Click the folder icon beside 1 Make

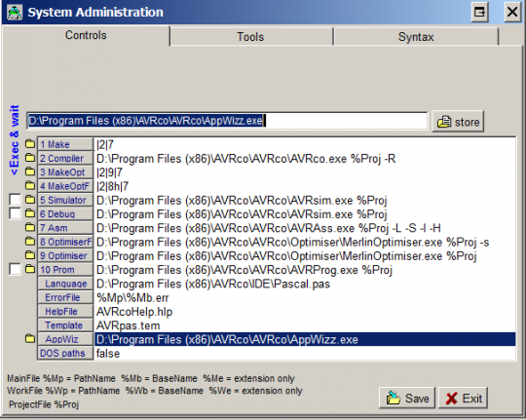point(30,144)
